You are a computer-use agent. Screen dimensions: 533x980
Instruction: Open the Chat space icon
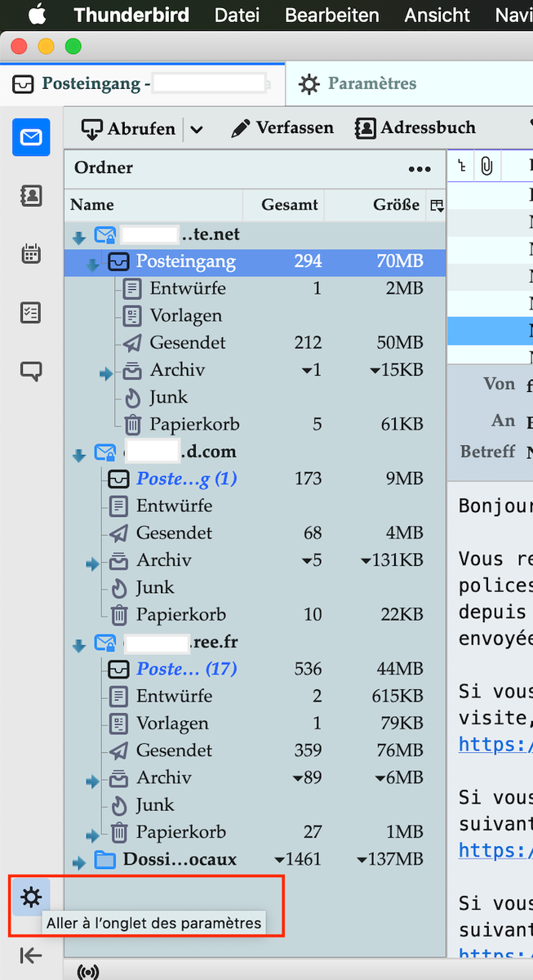click(31, 372)
